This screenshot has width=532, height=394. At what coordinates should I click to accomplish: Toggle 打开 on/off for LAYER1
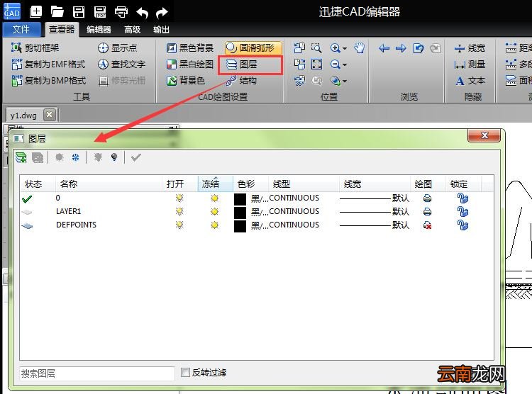click(x=179, y=212)
